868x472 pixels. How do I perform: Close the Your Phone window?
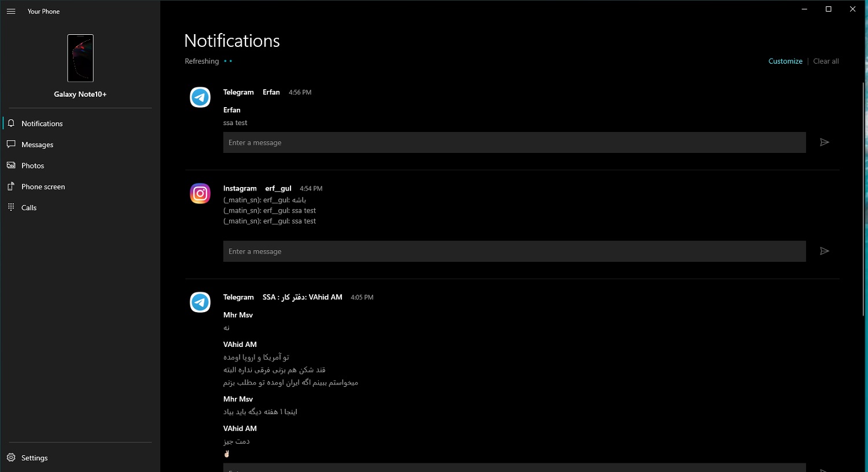tap(853, 9)
